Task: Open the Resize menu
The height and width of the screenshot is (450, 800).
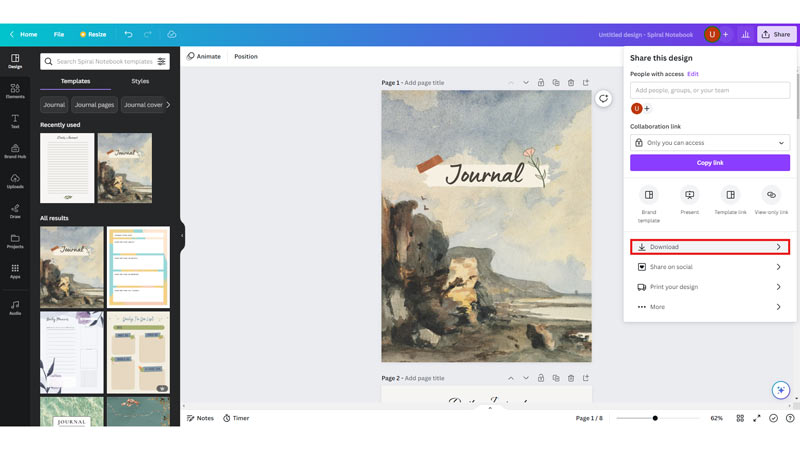Action: pyautogui.click(x=93, y=34)
